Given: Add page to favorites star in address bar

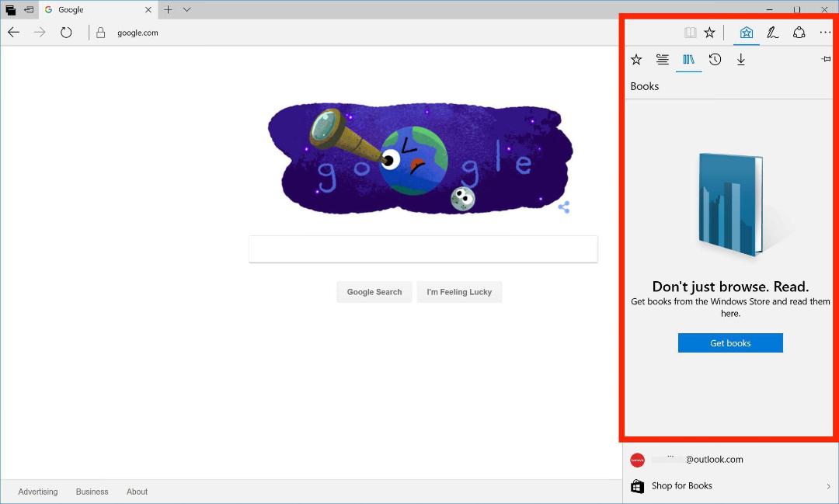Looking at the screenshot, I should point(709,33).
